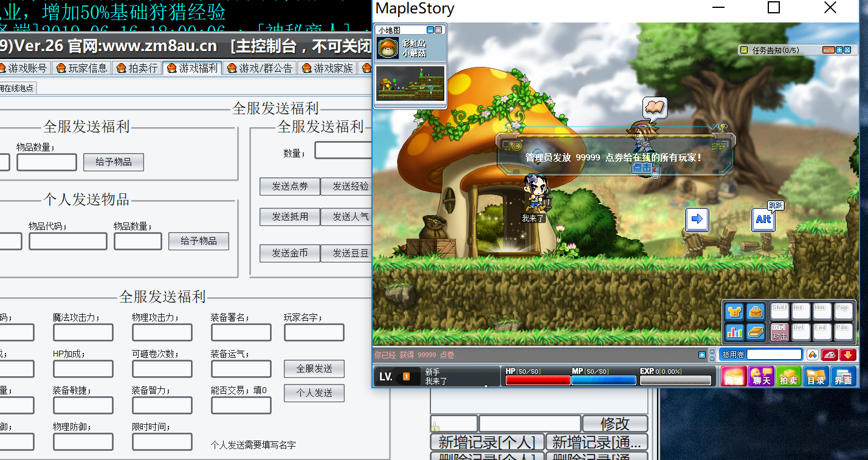
Task: Click the Ins quickslot key
Action: 801,312
